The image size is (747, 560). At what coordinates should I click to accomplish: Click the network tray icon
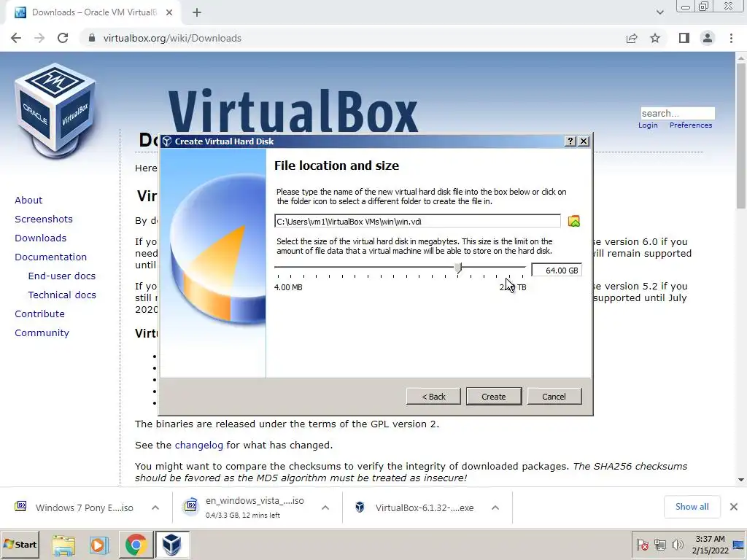tap(659, 544)
